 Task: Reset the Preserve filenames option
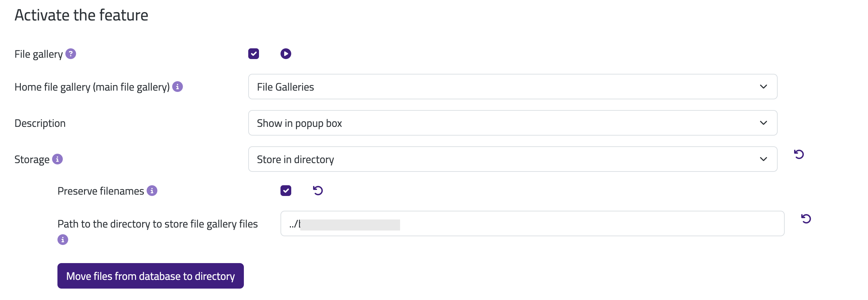[x=317, y=191]
